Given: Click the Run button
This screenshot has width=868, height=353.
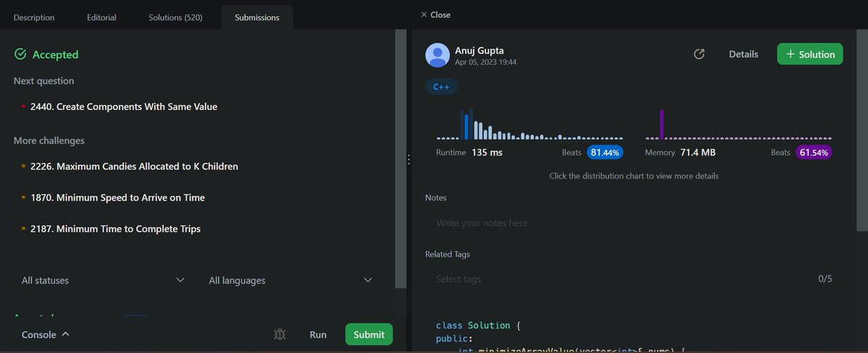Looking at the screenshot, I should [318, 334].
